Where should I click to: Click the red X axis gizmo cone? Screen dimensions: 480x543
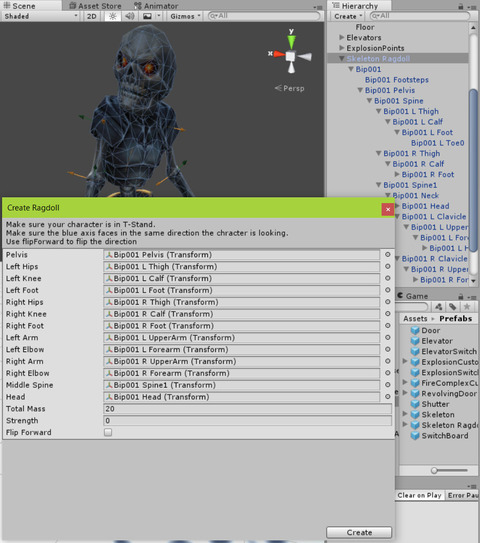[279, 54]
